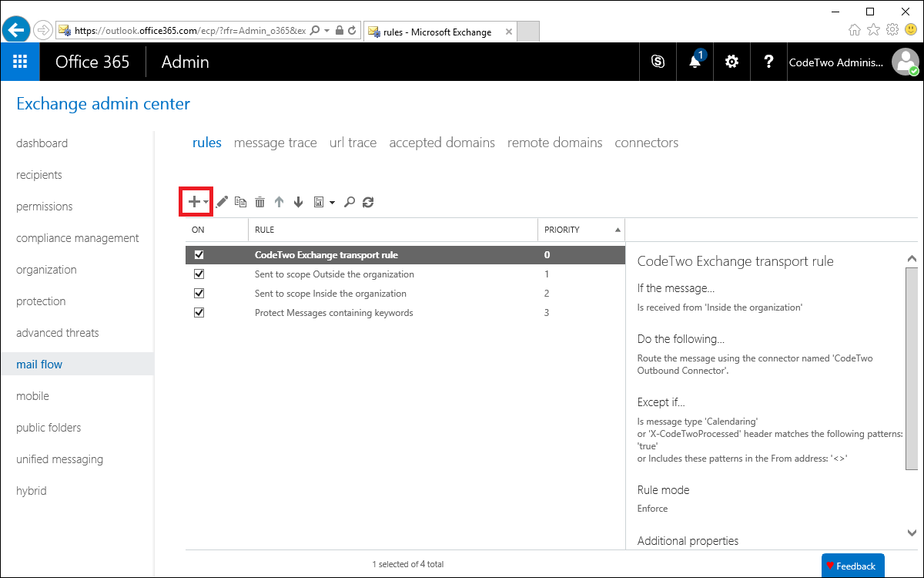
Task: Toggle checkbox for Protect Messages containing keywords
Action: (x=199, y=312)
